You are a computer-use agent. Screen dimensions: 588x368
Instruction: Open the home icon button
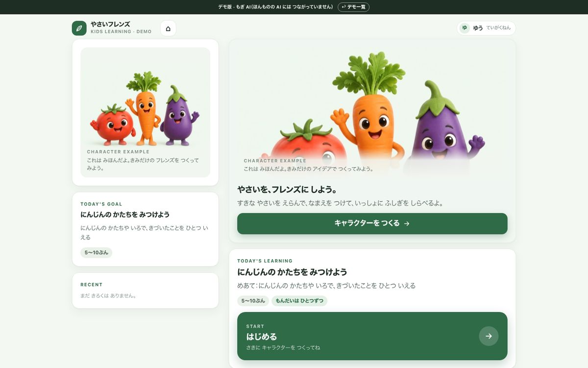[x=168, y=28]
